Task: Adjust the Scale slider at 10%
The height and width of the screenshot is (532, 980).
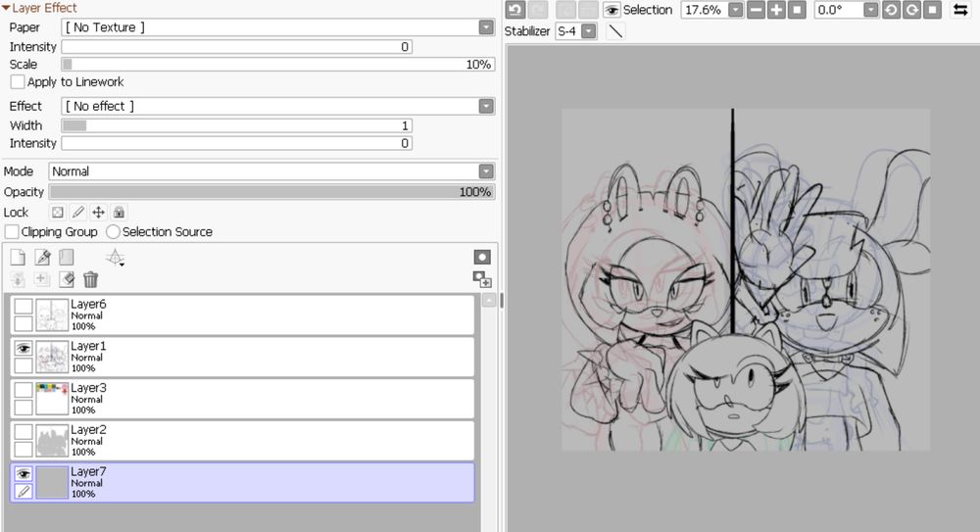Action: tap(278, 65)
